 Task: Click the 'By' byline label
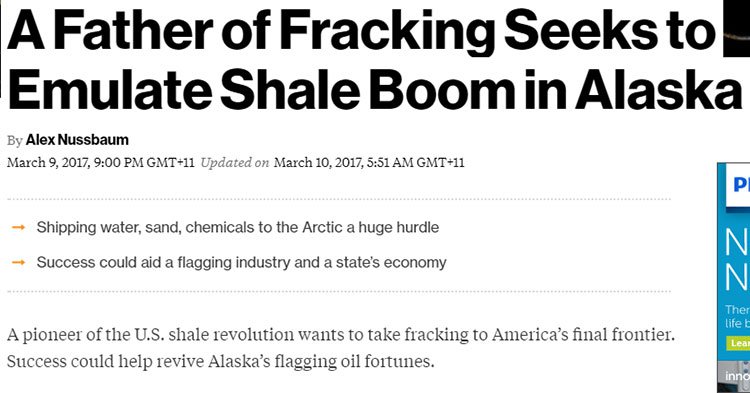15,141
